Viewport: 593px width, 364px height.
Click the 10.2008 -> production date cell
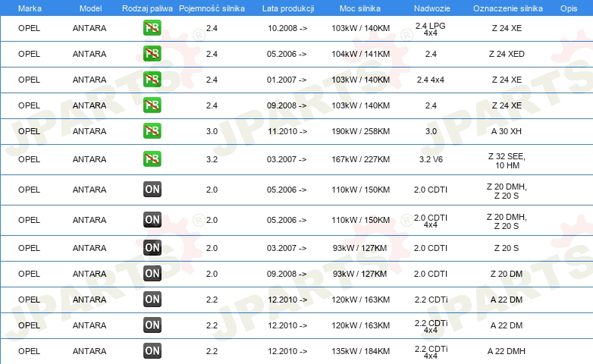pos(287,28)
